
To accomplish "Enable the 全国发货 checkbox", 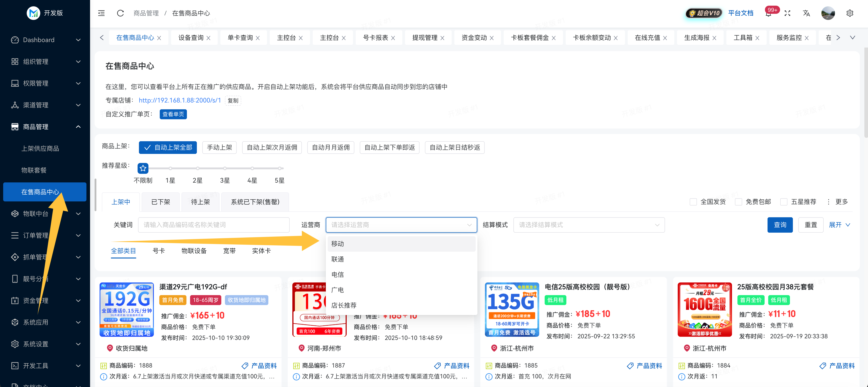I will tap(693, 202).
